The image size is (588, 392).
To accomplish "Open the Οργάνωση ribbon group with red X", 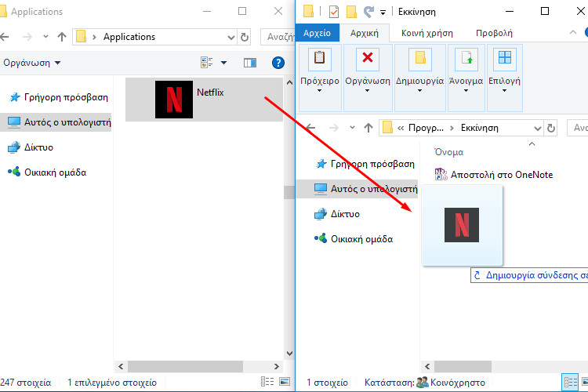I will [x=368, y=78].
